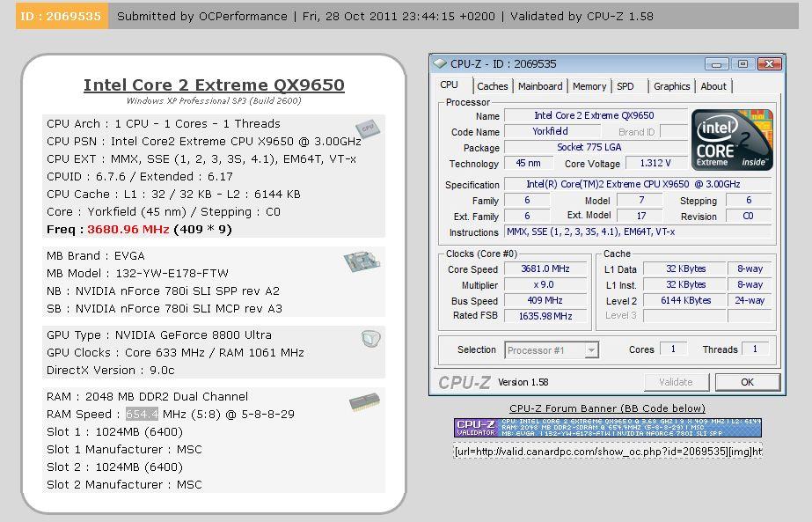Click the red 3680.96 MHz frequency value
The height and width of the screenshot is (522, 812).
pos(128,229)
